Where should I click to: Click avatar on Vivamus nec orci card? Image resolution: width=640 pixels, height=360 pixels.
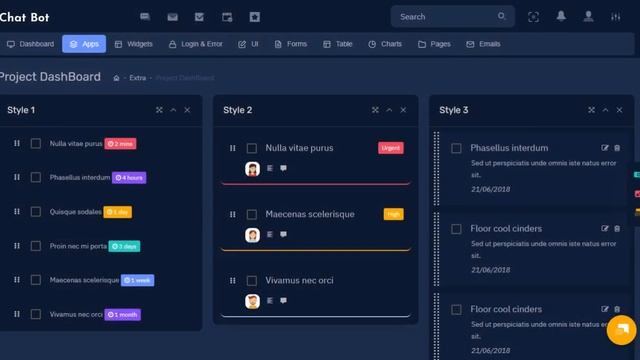tap(252, 301)
